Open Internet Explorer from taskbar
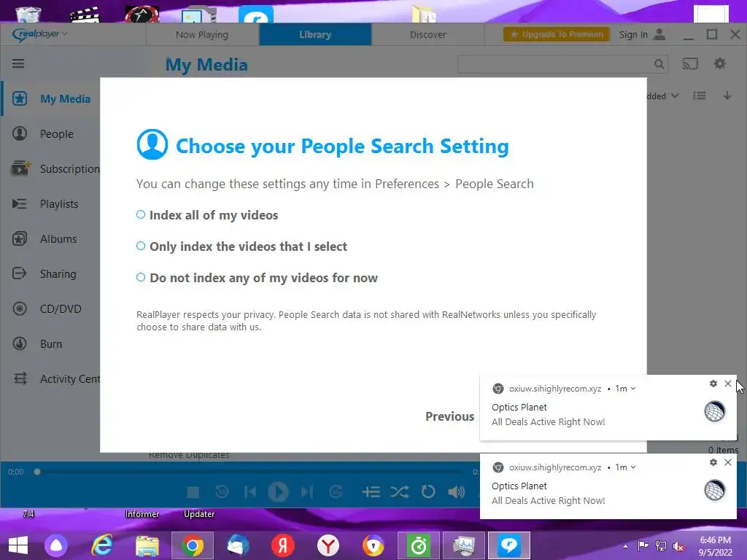747x560 pixels. tap(102, 545)
